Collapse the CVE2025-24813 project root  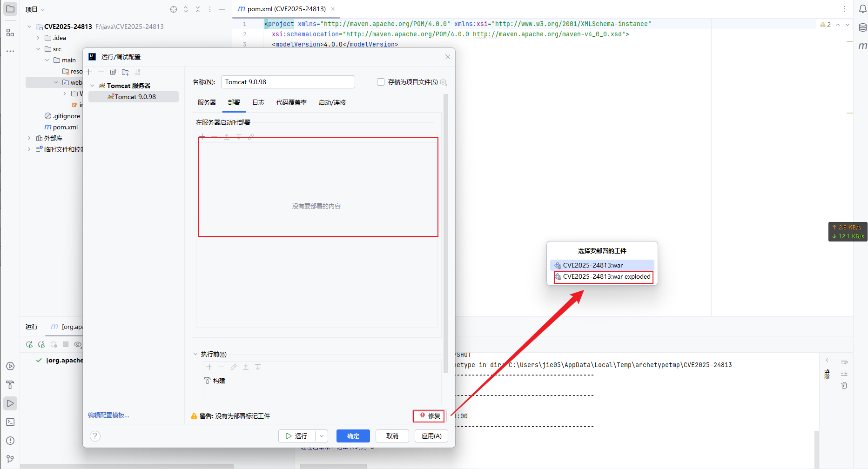click(x=29, y=27)
